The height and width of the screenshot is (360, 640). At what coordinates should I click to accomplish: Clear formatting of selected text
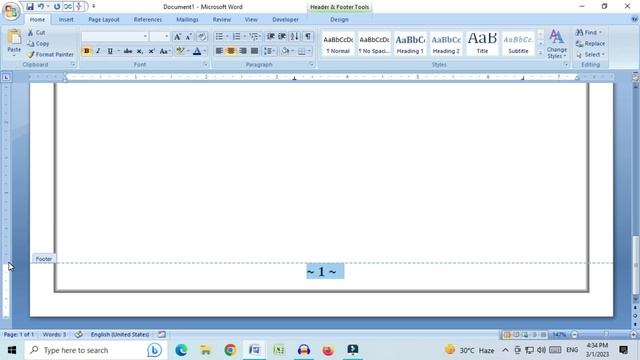(202, 37)
